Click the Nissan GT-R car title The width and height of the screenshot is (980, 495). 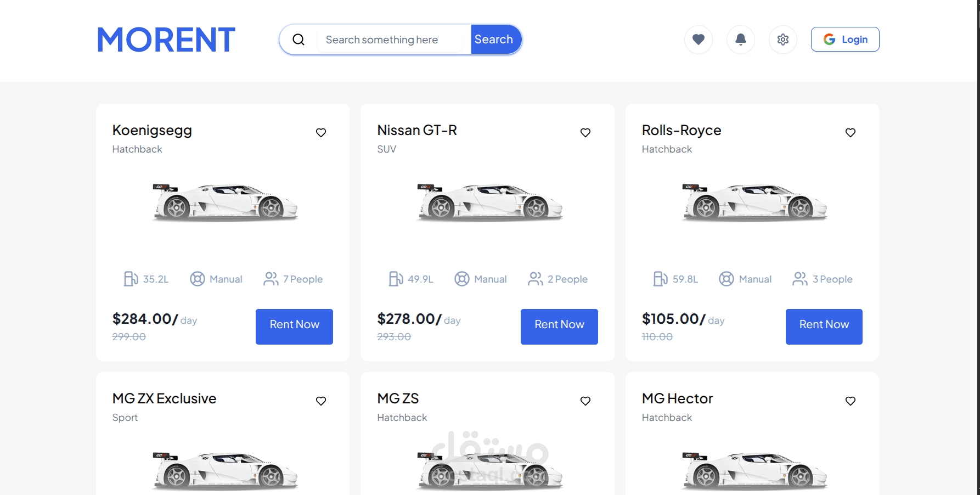pos(417,131)
